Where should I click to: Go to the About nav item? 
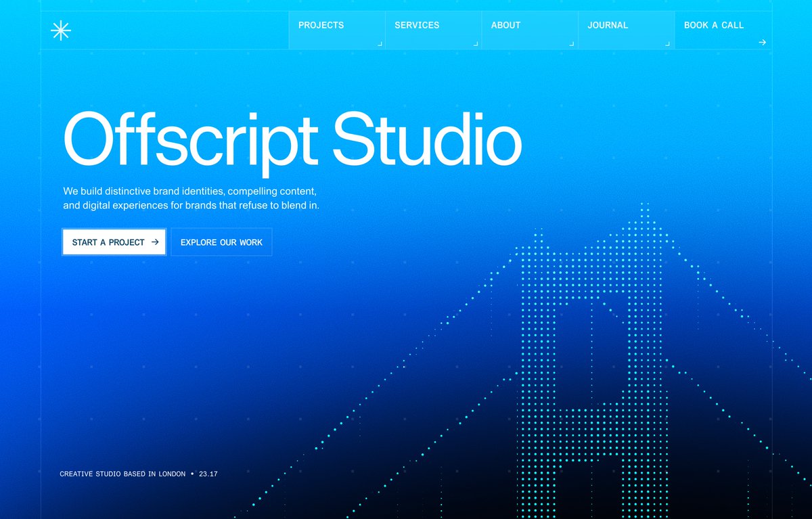point(530,30)
